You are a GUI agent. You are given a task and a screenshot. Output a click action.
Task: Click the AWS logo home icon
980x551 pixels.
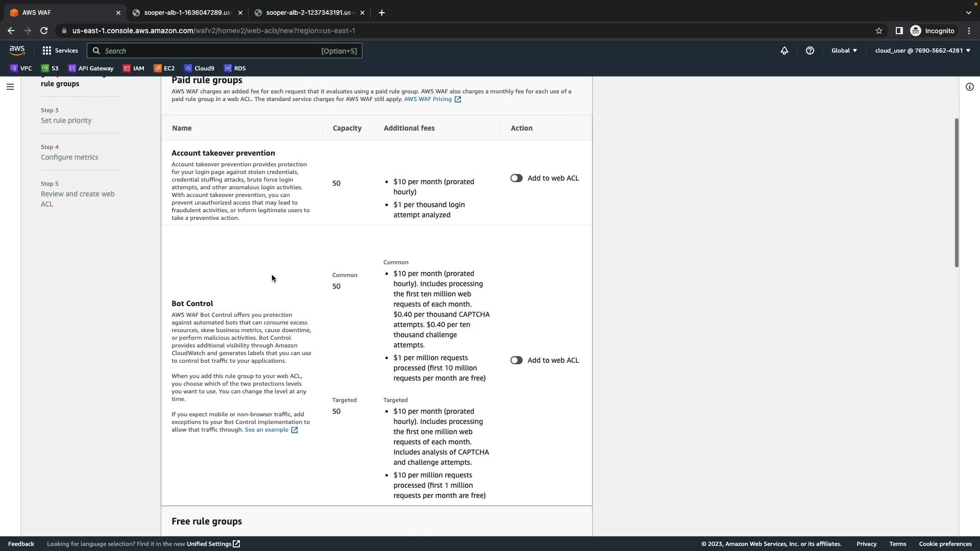(17, 50)
